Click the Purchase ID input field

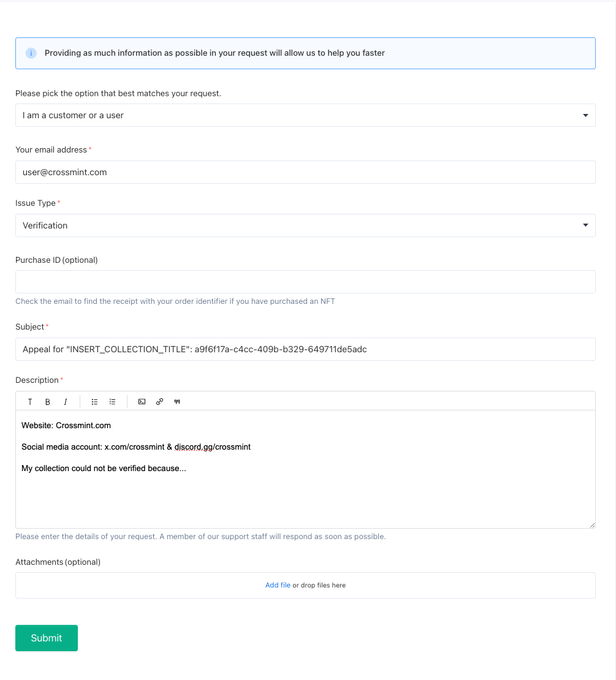click(x=305, y=282)
